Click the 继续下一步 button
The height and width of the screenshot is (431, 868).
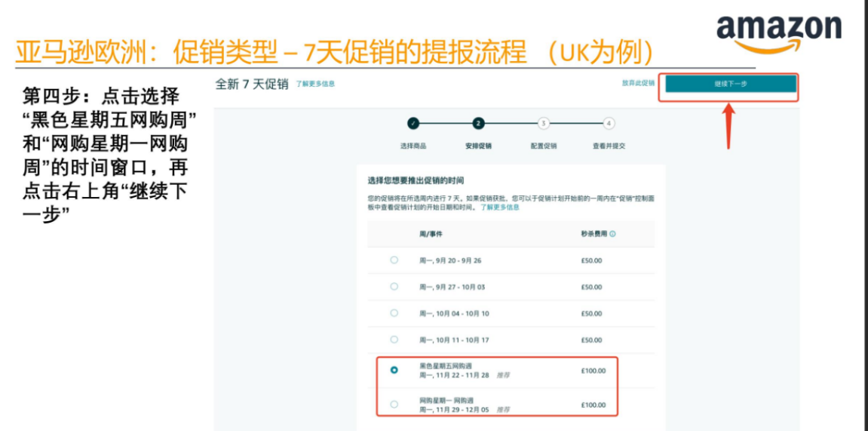pos(731,85)
